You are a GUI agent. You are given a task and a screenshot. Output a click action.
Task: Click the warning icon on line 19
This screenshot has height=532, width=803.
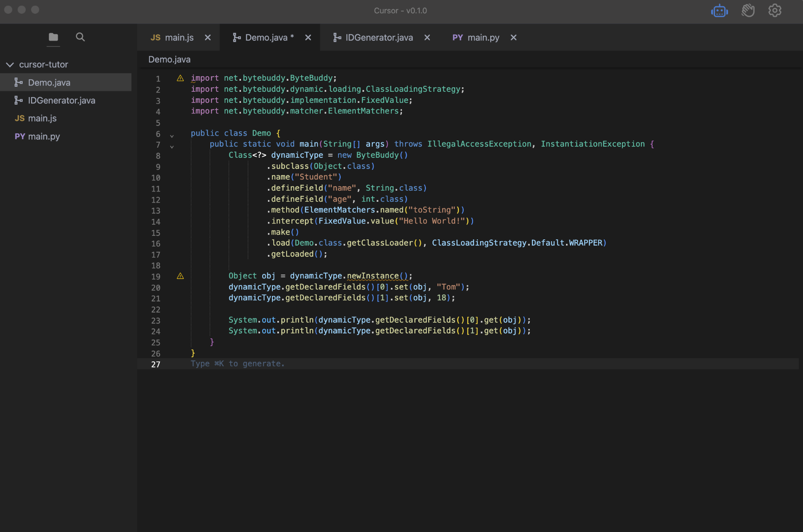point(180,276)
